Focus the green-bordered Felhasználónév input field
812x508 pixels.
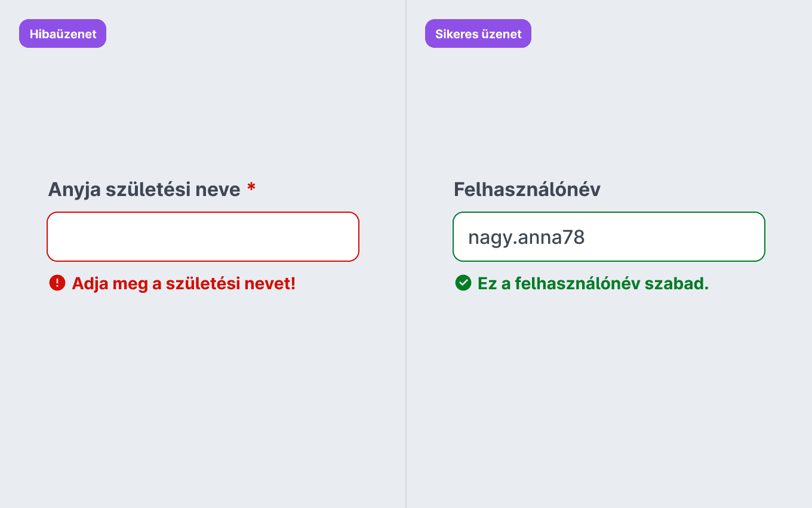click(609, 237)
